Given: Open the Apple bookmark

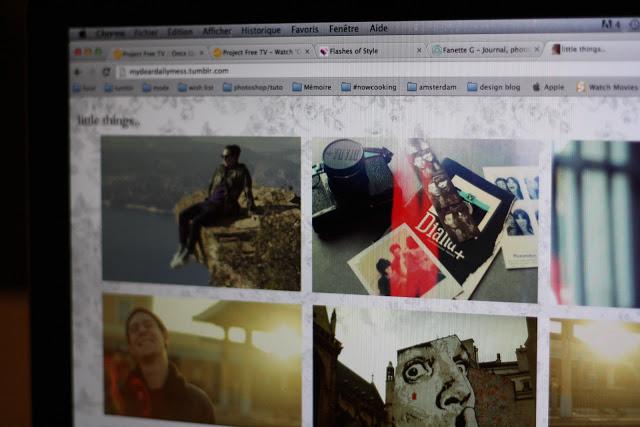Looking at the screenshot, I should tap(549, 87).
